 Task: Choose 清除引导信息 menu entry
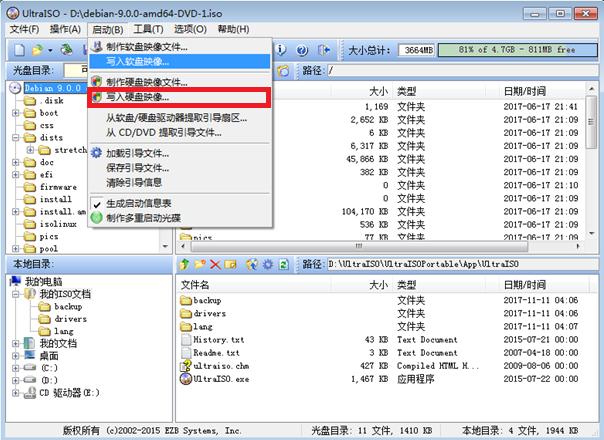(x=180, y=182)
